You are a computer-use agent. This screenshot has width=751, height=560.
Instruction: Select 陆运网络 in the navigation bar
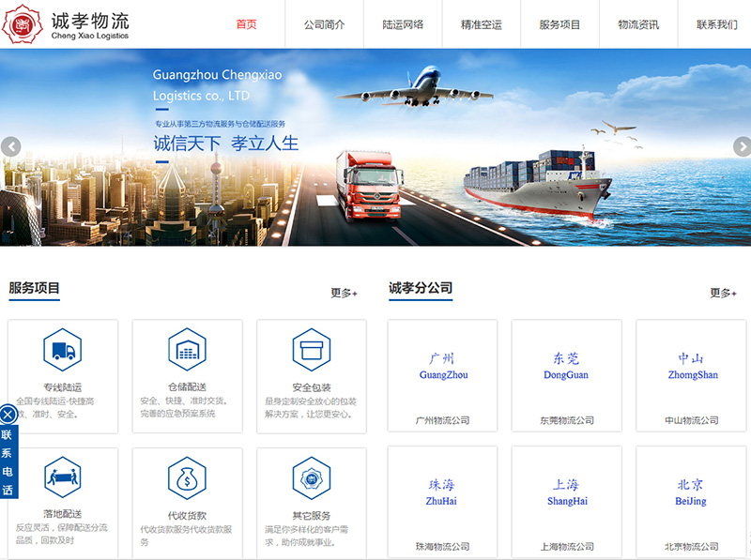[x=403, y=24]
